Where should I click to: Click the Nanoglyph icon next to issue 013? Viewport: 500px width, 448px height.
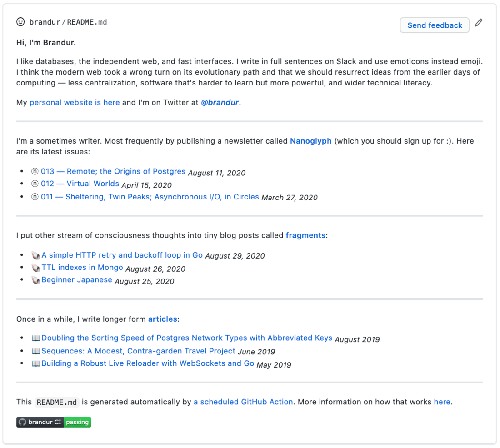click(x=35, y=171)
